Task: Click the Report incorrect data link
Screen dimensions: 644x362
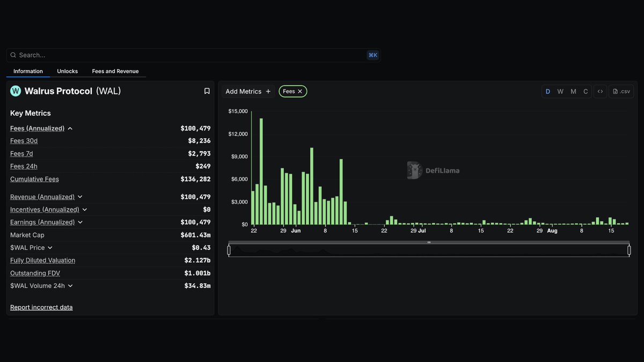Action: pyautogui.click(x=41, y=307)
